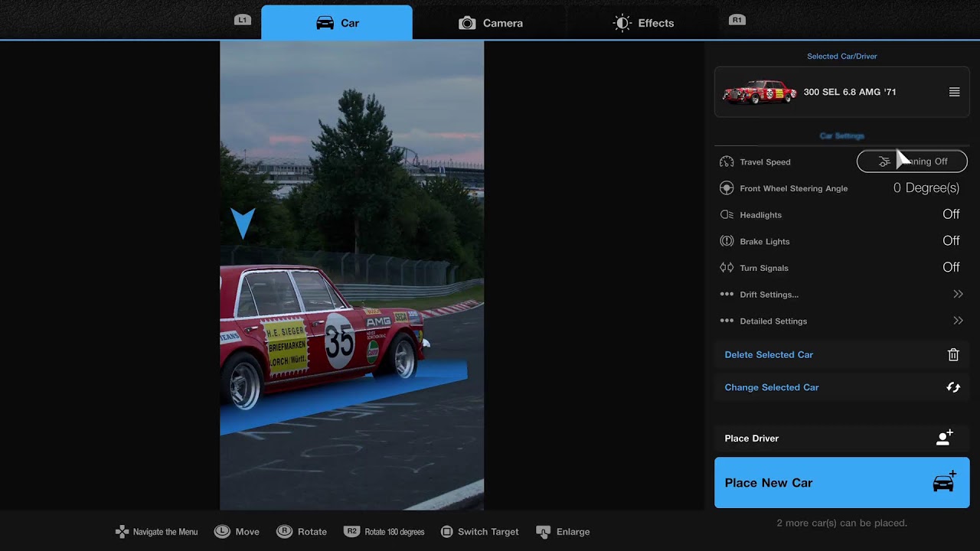The image size is (980, 551).
Task: Click the Brake Lights icon
Action: coord(727,241)
